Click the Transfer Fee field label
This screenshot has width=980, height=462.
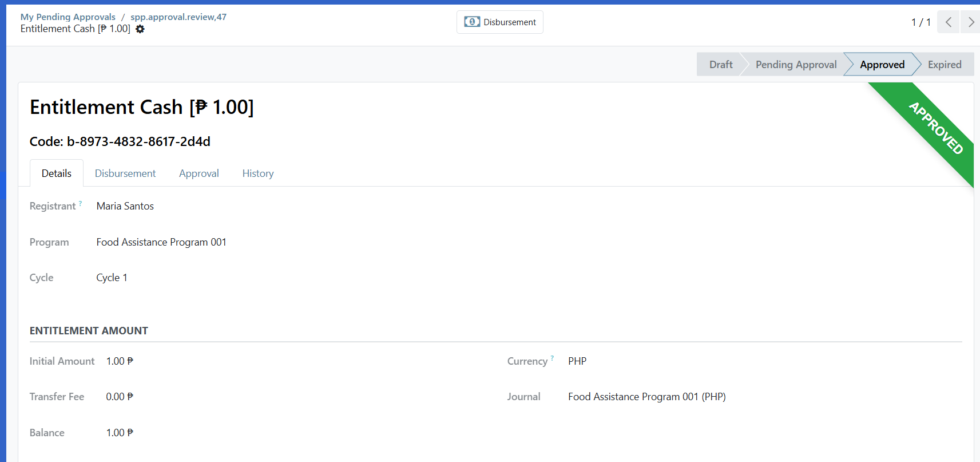[x=57, y=397]
